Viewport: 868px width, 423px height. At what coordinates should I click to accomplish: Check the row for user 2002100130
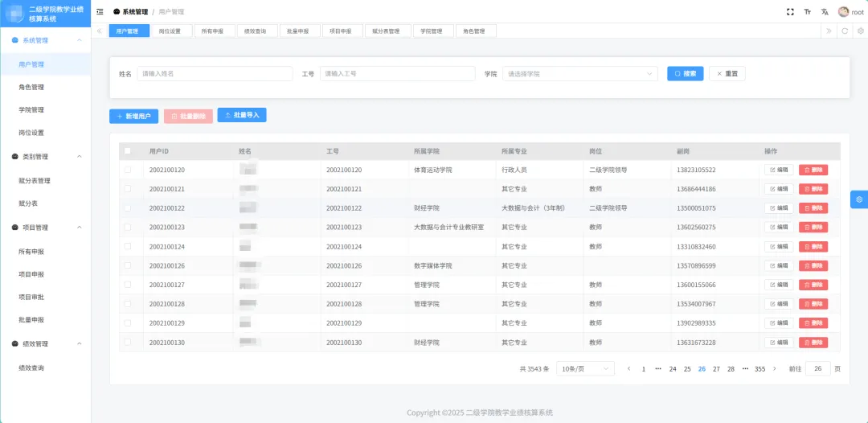(x=128, y=342)
